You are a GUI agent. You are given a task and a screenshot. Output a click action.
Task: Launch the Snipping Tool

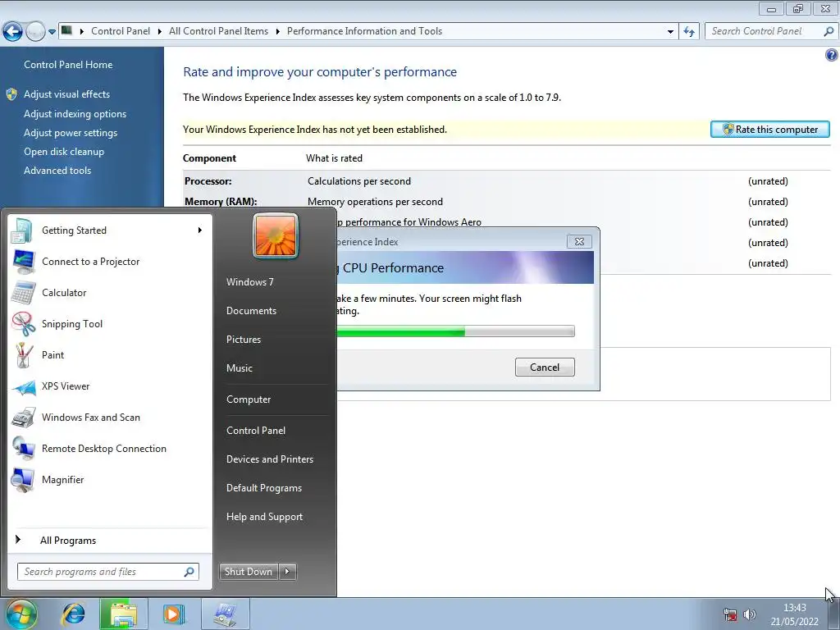(110, 323)
